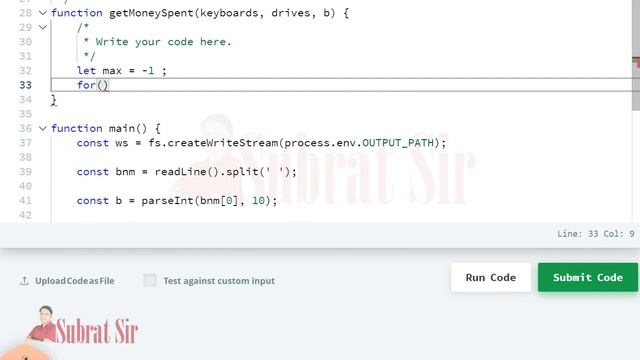The width and height of the screenshot is (640, 360).
Task: Click the line with 'fs.createWriteStream'
Action: point(261,143)
